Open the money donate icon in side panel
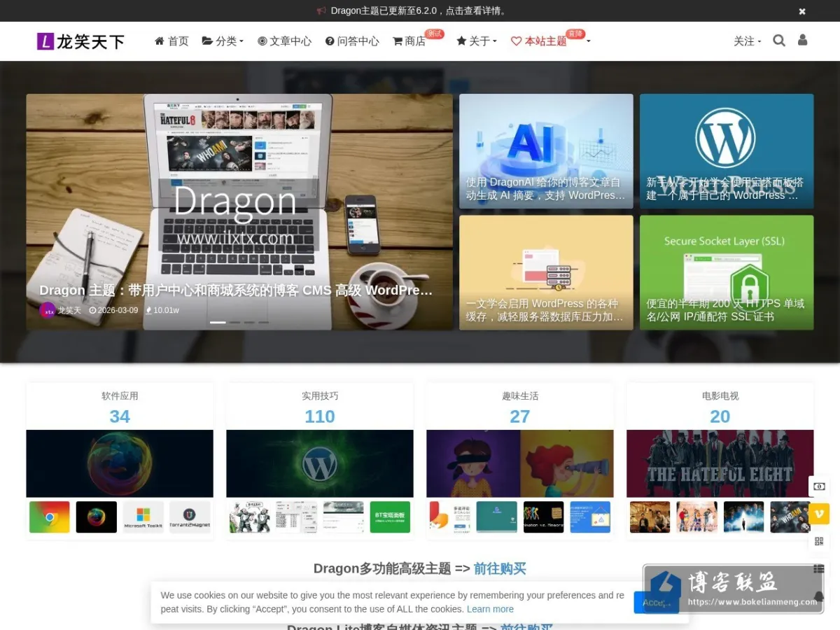 click(819, 486)
